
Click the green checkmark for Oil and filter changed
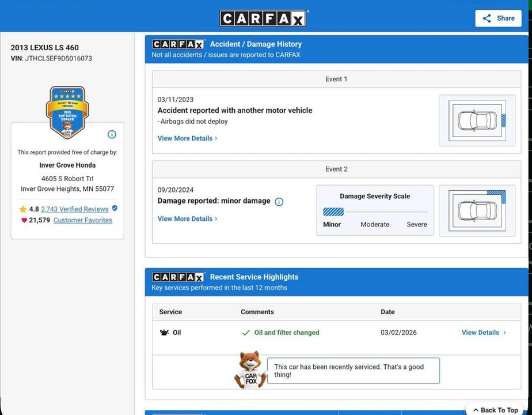(x=246, y=333)
